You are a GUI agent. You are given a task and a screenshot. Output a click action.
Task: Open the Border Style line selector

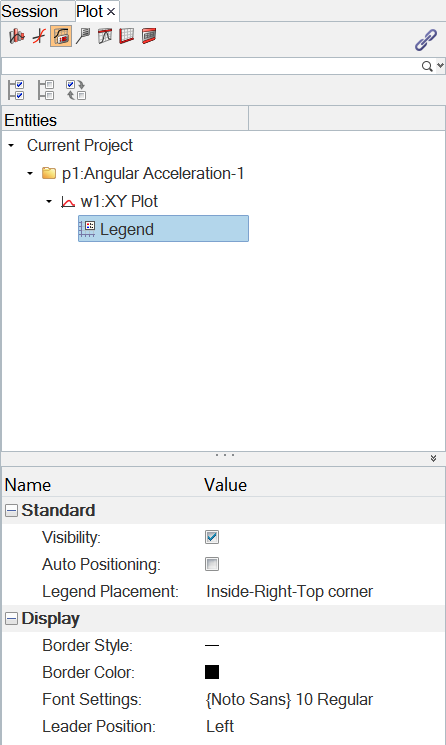coord(212,646)
